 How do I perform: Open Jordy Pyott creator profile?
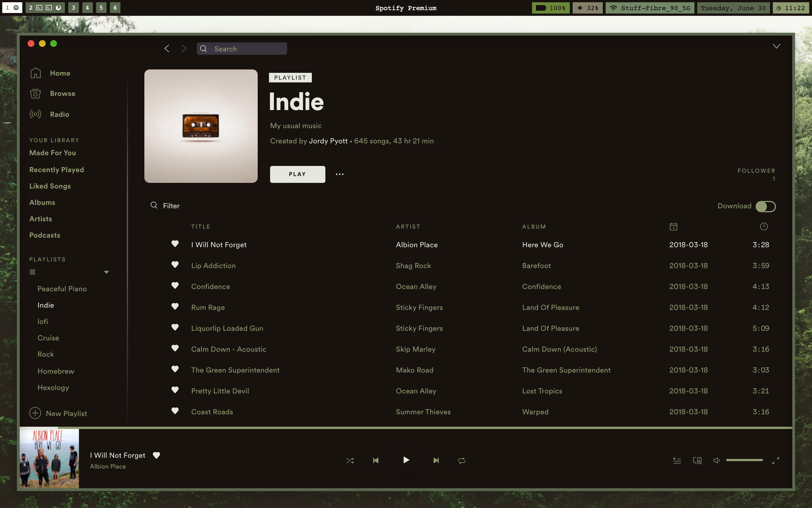point(328,141)
